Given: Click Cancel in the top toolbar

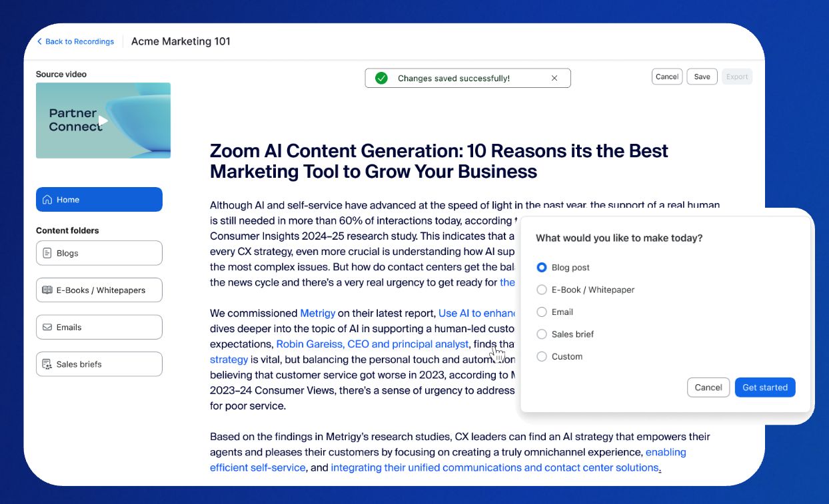Looking at the screenshot, I should coord(667,77).
